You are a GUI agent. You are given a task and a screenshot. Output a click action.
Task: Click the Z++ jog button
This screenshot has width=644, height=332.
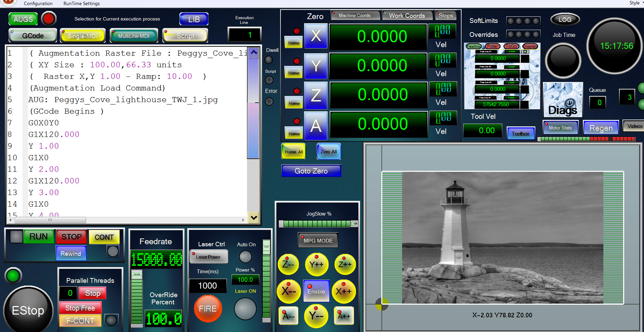pyautogui.click(x=345, y=264)
